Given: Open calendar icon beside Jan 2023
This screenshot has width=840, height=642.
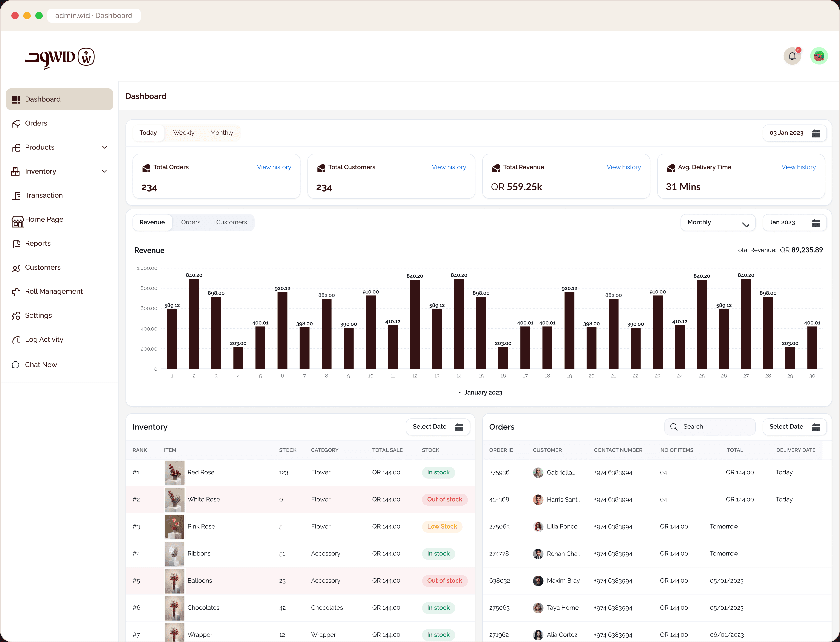Looking at the screenshot, I should click(816, 222).
